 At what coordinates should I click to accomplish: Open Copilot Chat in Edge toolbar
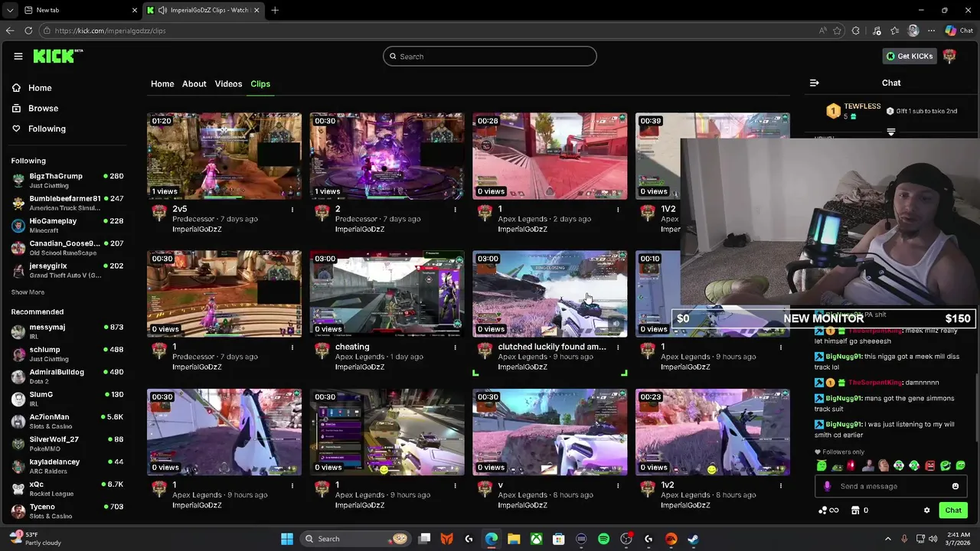pos(959,31)
